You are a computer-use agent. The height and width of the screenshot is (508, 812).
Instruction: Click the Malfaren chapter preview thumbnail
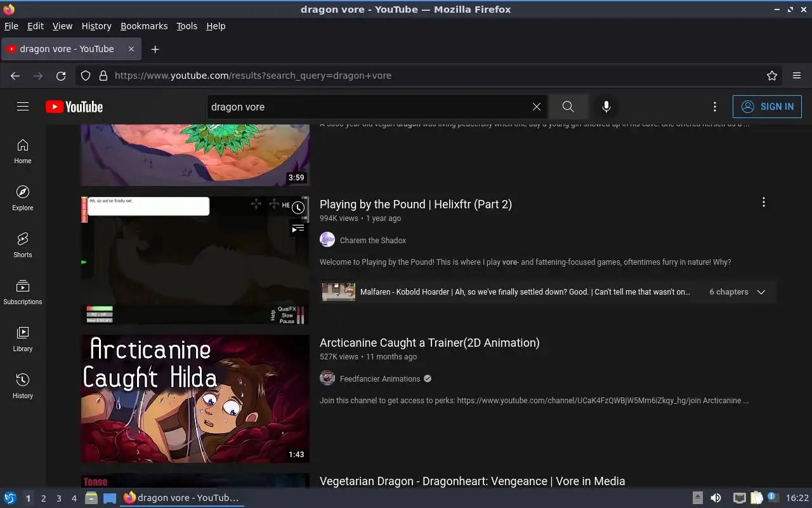pos(339,292)
